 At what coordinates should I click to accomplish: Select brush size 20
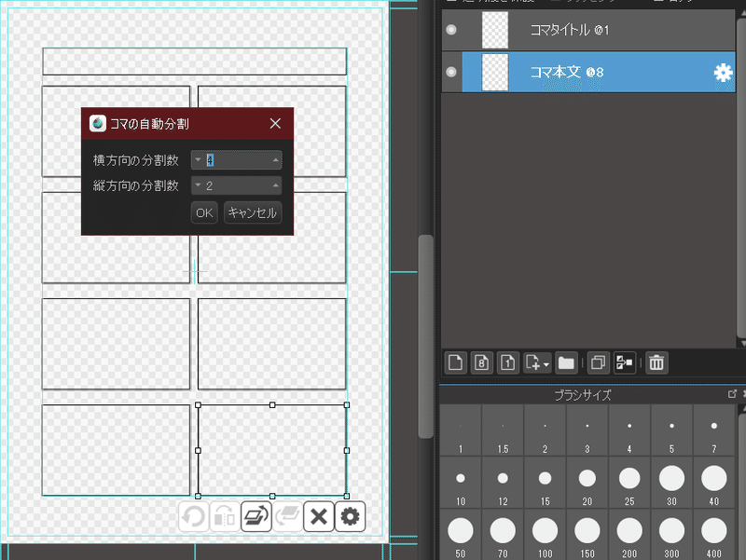(x=587, y=483)
